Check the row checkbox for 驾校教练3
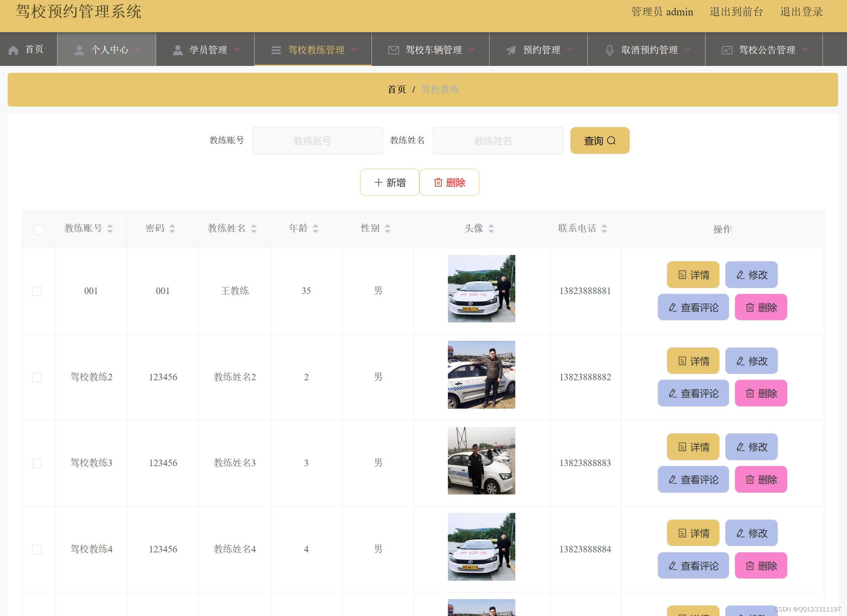 point(37,463)
